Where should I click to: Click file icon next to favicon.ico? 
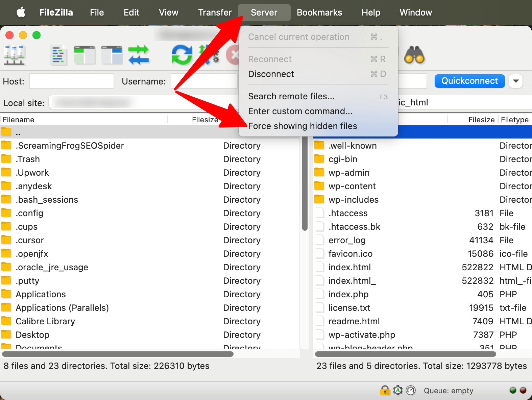click(x=320, y=253)
